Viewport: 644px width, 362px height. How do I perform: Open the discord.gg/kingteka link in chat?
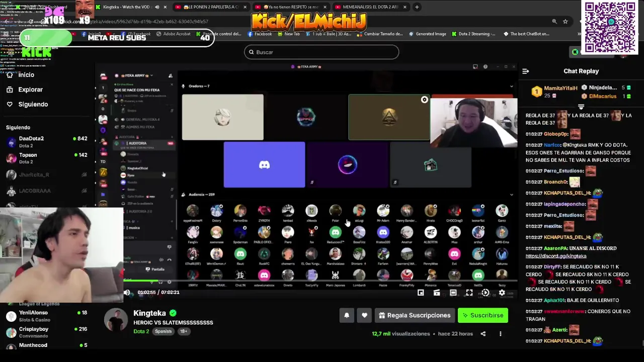point(556,256)
